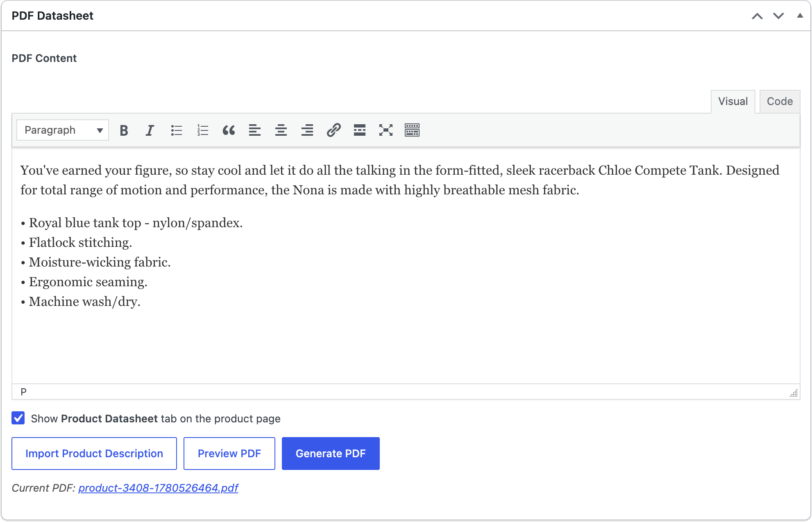
Task: Enter fullscreen editing mode
Action: coord(386,130)
